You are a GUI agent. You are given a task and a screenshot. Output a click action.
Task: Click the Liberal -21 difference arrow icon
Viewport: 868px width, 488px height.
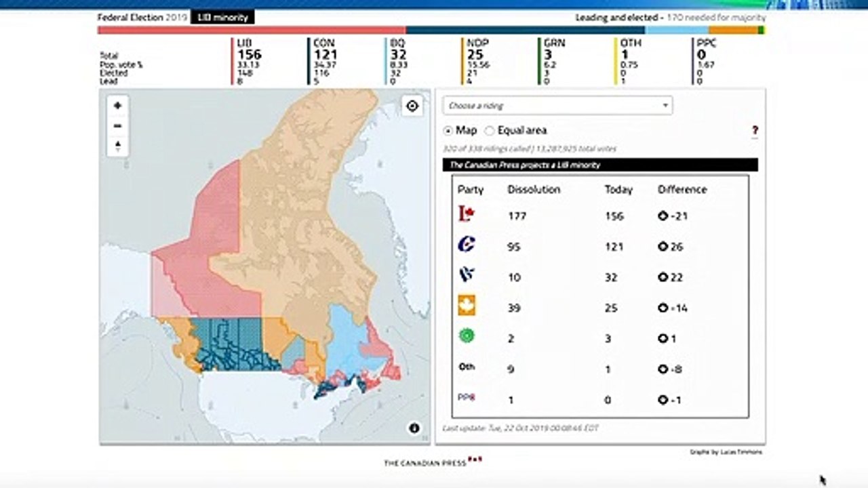click(x=663, y=216)
